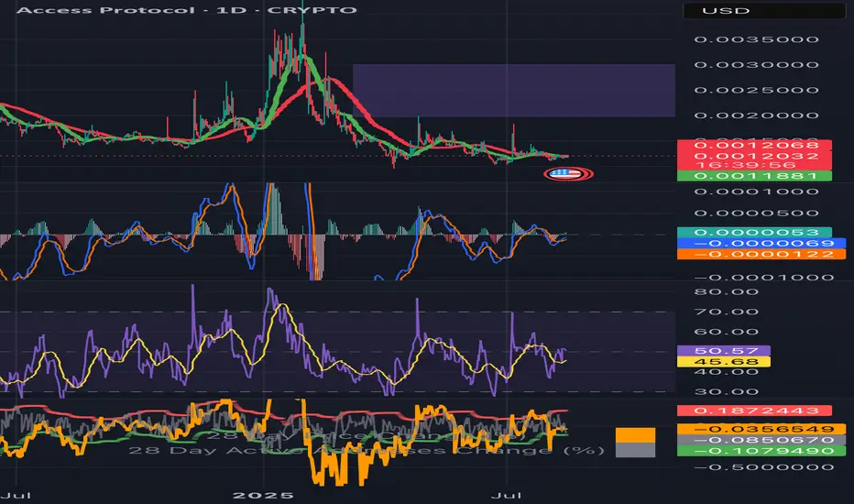The width and height of the screenshot is (854, 504).
Task: Click the orange -0.0000122 signal value label
Action: (761, 254)
